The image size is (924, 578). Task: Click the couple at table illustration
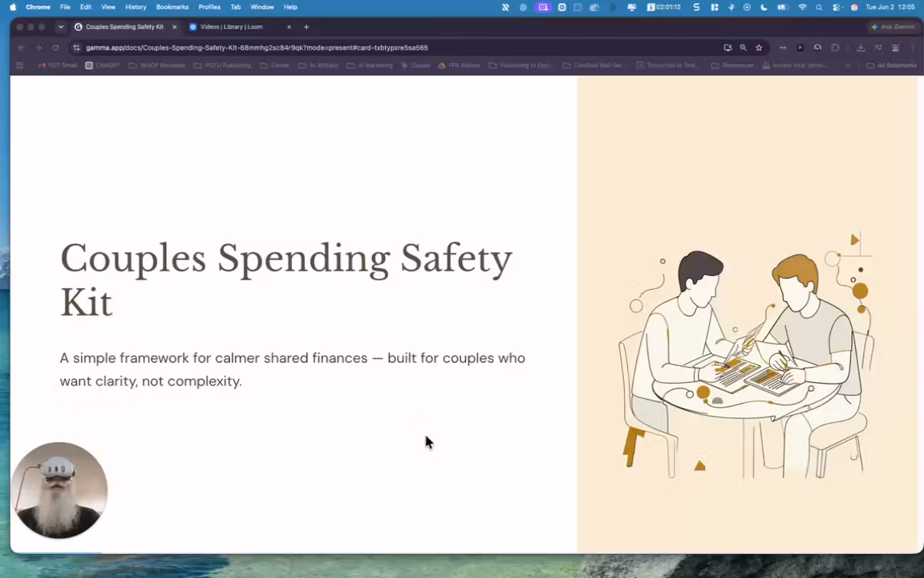click(x=745, y=356)
